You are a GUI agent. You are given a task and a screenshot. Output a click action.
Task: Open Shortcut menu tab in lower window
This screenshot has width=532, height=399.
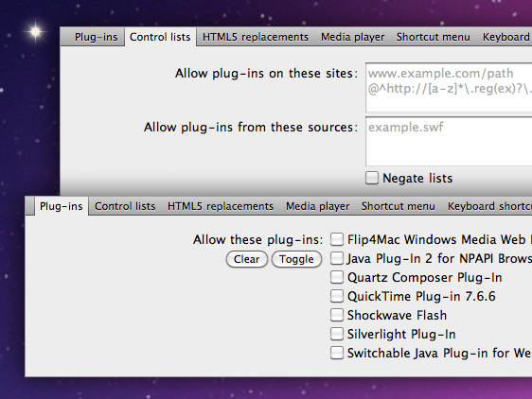399,206
